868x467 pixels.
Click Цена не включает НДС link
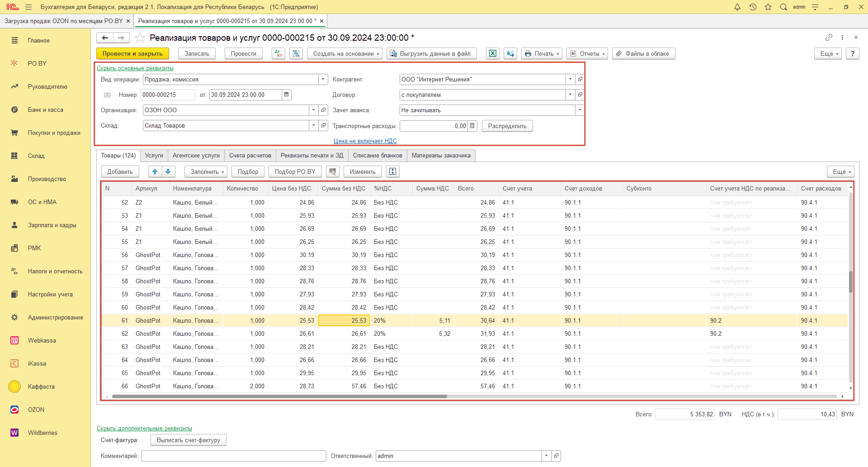(365, 141)
